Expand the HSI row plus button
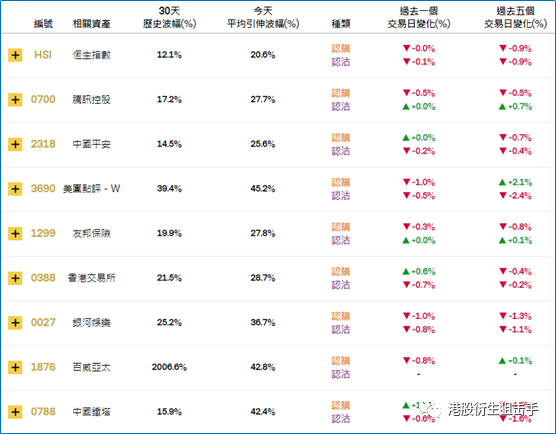 pos(15,55)
